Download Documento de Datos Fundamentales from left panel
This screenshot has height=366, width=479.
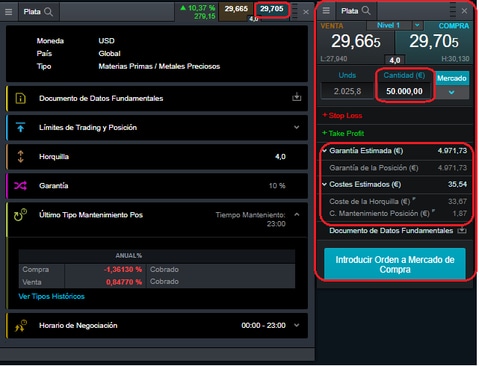[296, 97]
